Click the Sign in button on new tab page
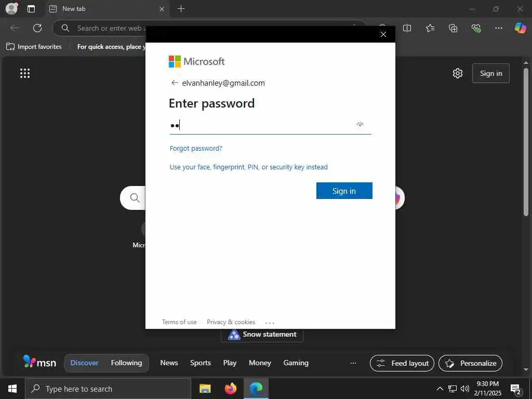The width and height of the screenshot is (532, 399). (x=490, y=73)
